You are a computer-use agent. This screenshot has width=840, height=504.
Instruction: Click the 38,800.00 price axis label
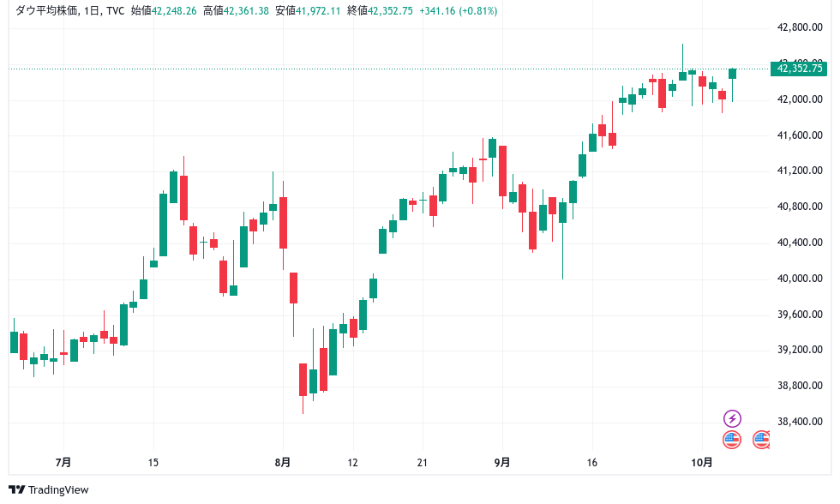point(800,385)
